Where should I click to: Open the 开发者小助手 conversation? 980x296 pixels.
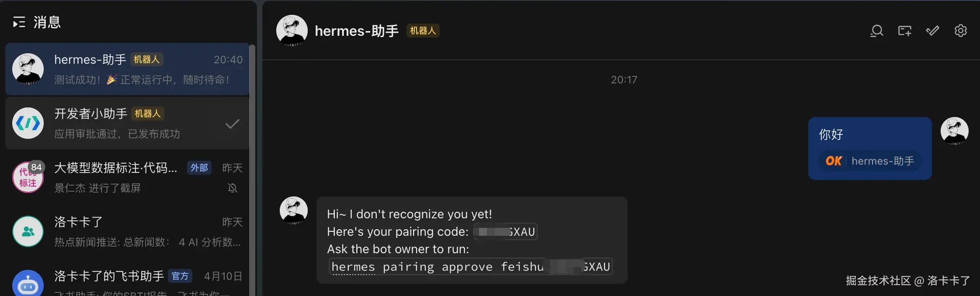point(127,123)
